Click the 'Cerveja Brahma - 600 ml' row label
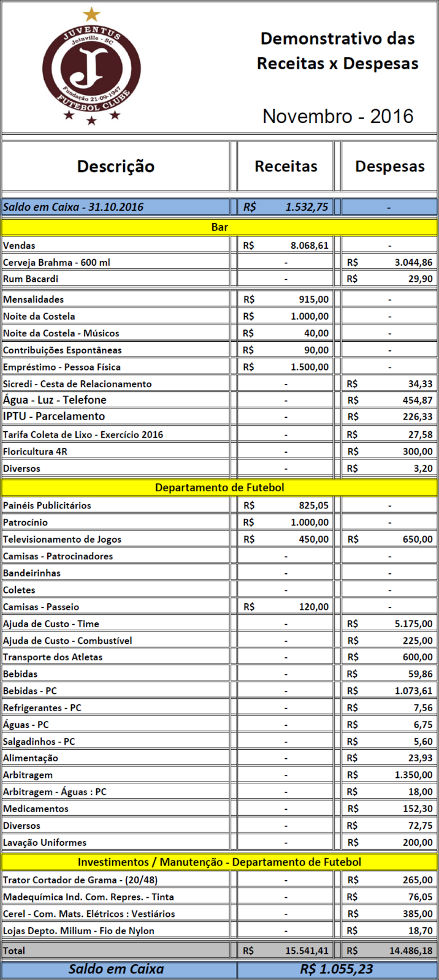Screen dimensions: 439x980 pyautogui.click(x=56, y=262)
